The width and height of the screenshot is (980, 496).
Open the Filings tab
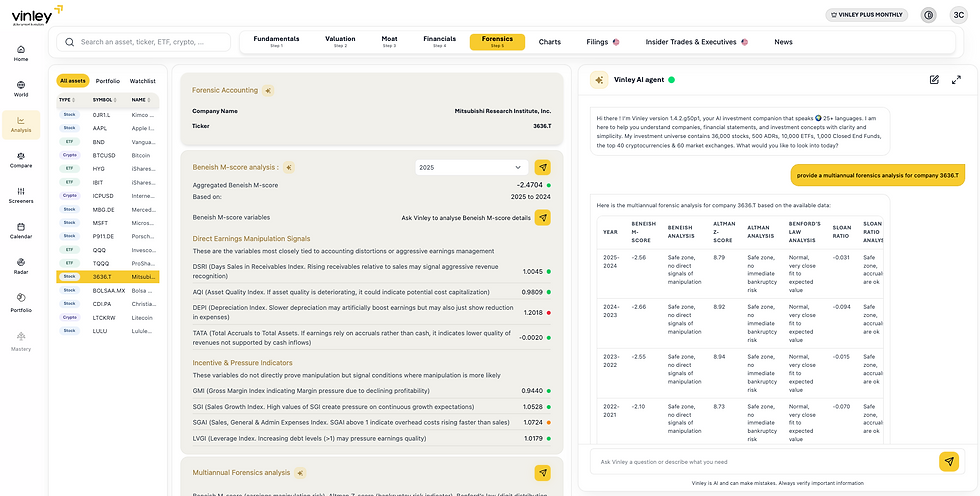602,42
